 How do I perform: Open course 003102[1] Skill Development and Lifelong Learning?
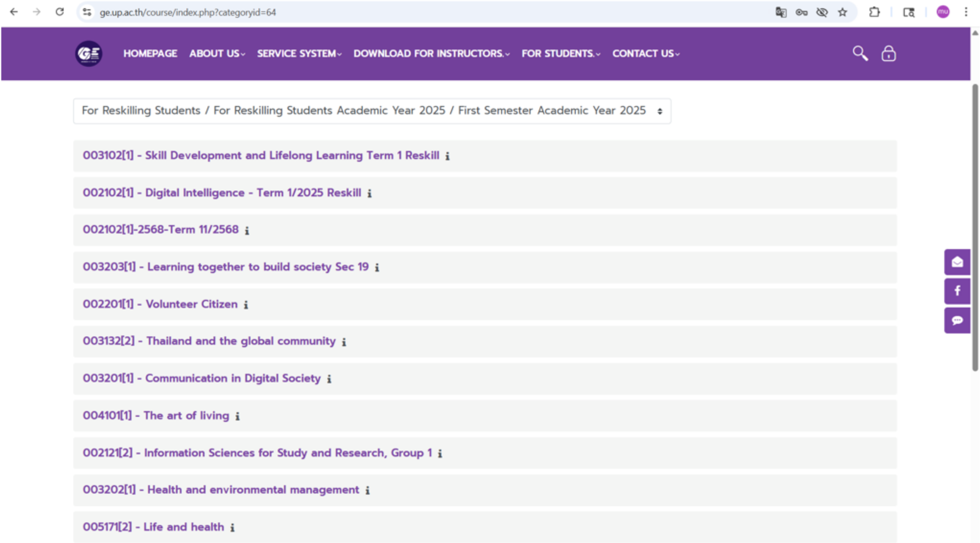[261, 156]
